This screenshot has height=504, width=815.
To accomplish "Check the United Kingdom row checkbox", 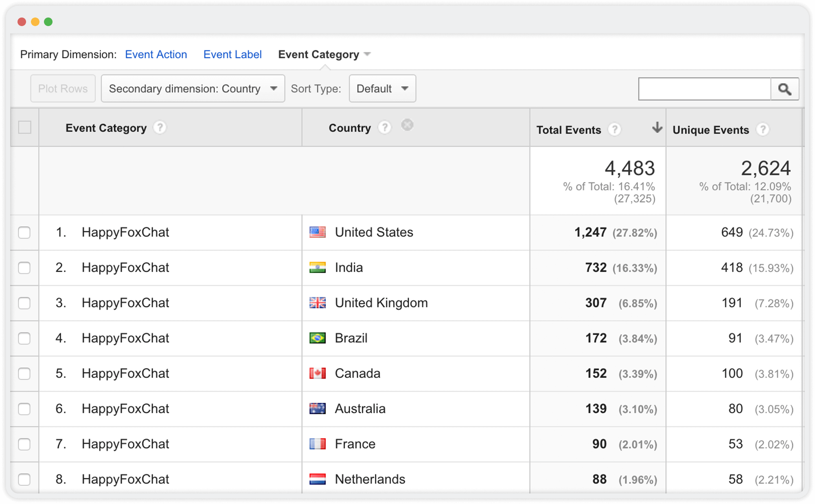I will pos(24,303).
